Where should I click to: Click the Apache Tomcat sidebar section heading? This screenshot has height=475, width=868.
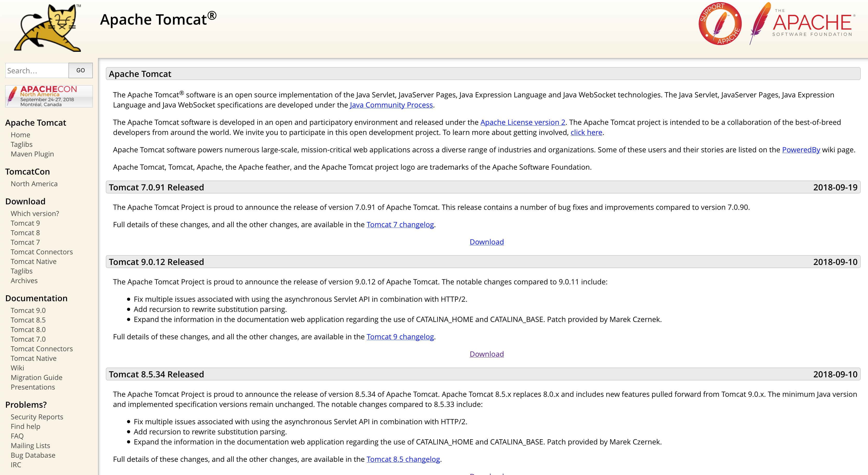[36, 123]
